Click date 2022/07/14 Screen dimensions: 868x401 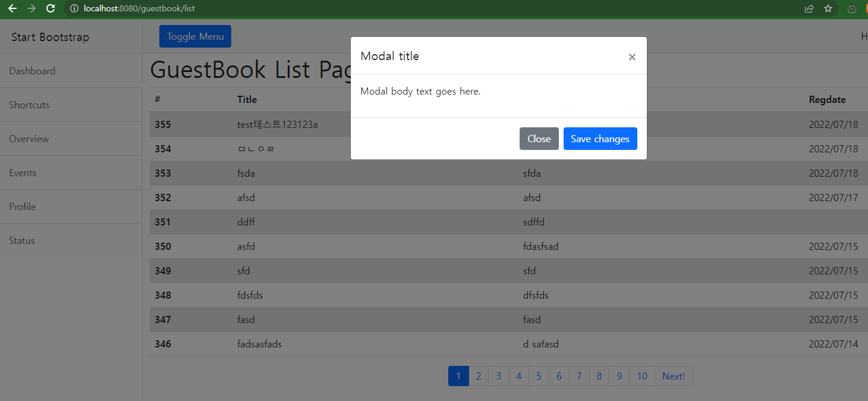coord(834,344)
